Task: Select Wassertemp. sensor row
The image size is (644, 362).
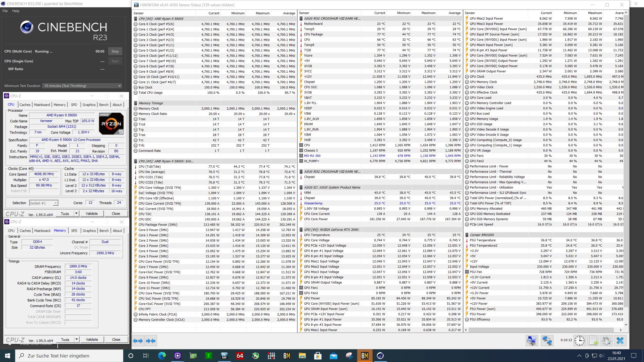Action: 380,203
